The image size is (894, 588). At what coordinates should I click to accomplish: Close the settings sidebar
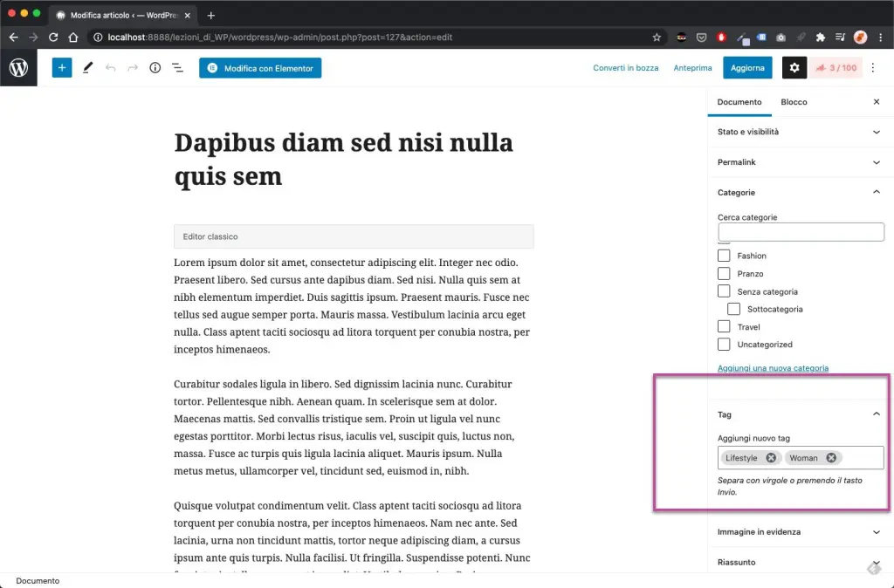[x=876, y=102]
